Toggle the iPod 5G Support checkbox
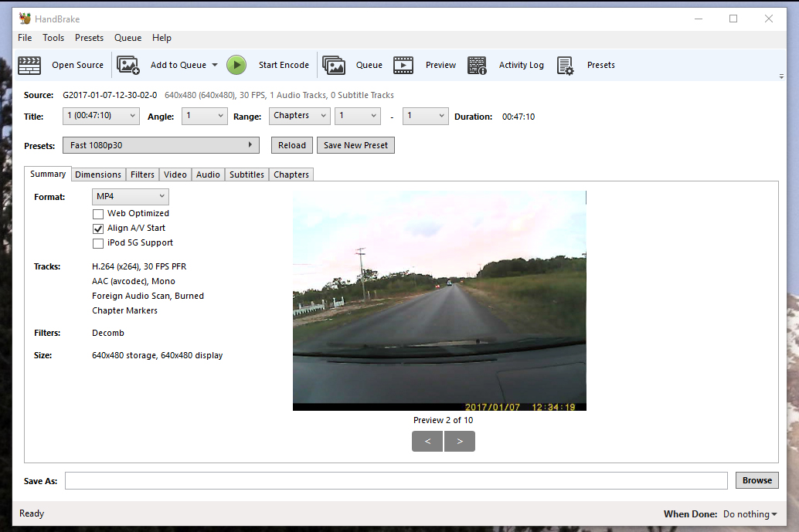The image size is (799, 532). pyautogui.click(x=98, y=243)
